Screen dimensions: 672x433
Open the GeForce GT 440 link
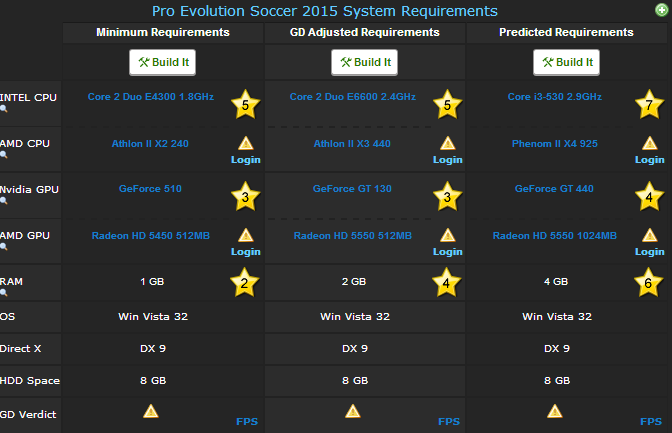coord(554,189)
